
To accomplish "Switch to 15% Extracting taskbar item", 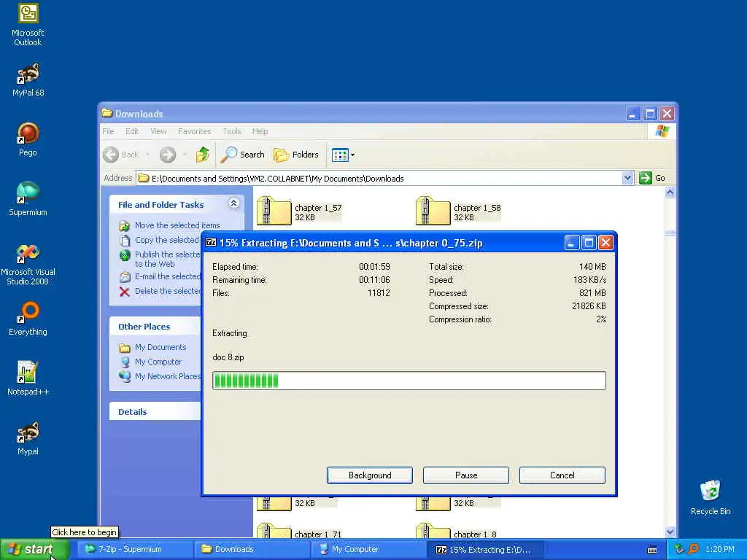I will click(x=487, y=550).
